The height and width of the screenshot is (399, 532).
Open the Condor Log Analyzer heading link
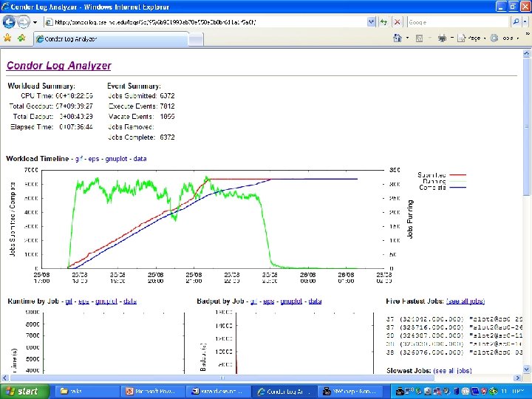(58, 66)
